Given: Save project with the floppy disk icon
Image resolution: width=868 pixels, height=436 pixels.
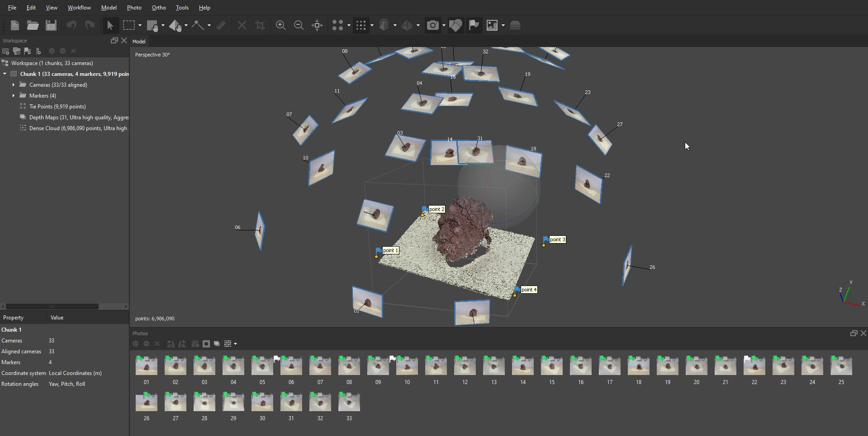Looking at the screenshot, I should click(51, 25).
